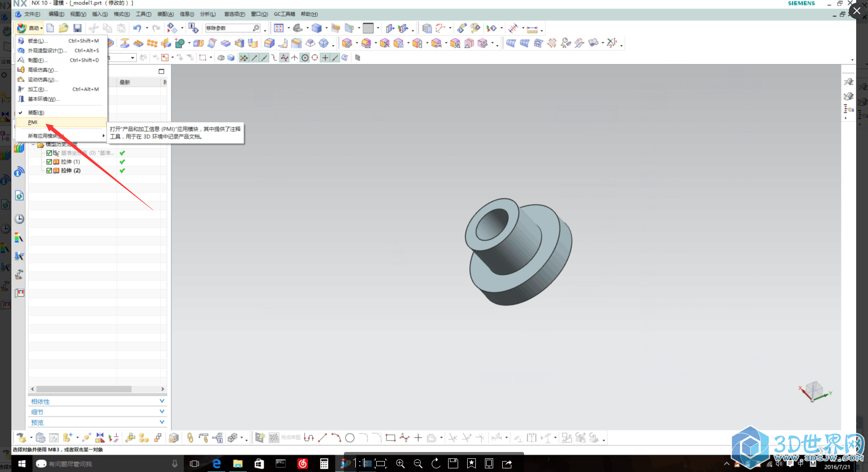Select 加工(R) manufacturing module
This screenshot has width=868, height=472.
point(61,89)
